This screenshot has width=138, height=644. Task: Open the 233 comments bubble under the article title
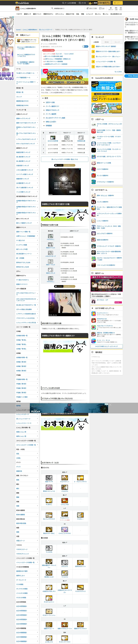(x=85, y=46)
